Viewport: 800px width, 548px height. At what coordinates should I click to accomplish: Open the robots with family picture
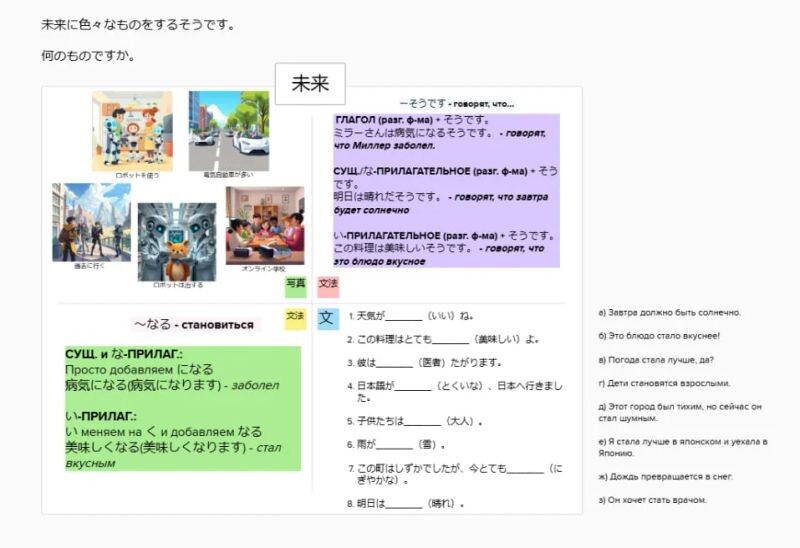click(132, 131)
